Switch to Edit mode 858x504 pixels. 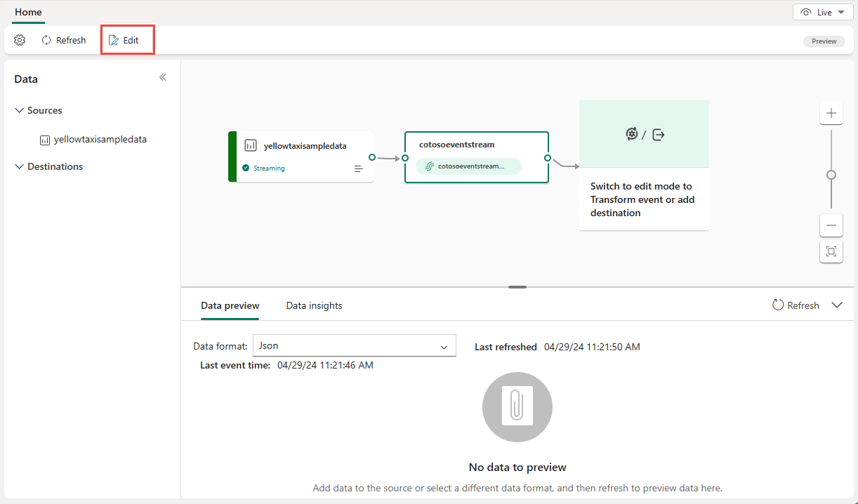(x=124, y=40)
